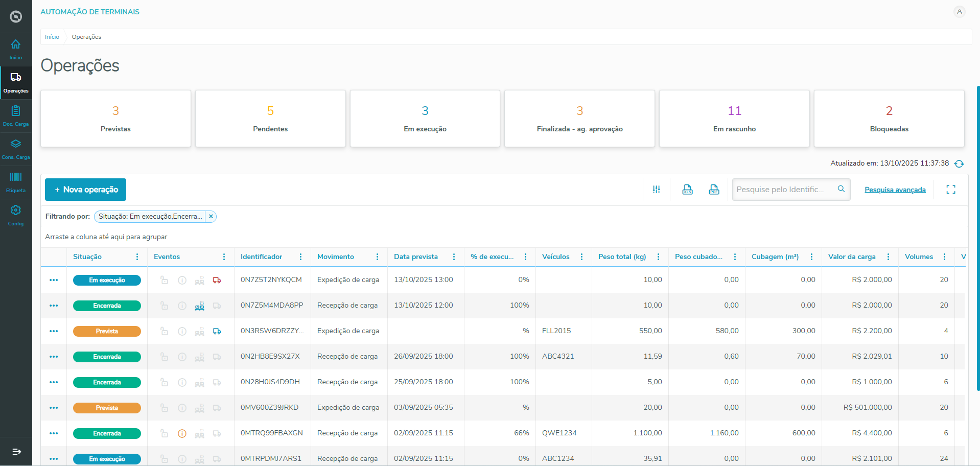Remove the Situação filter chip
Screen dimensions: 980x466
click(x=211, y=217)
